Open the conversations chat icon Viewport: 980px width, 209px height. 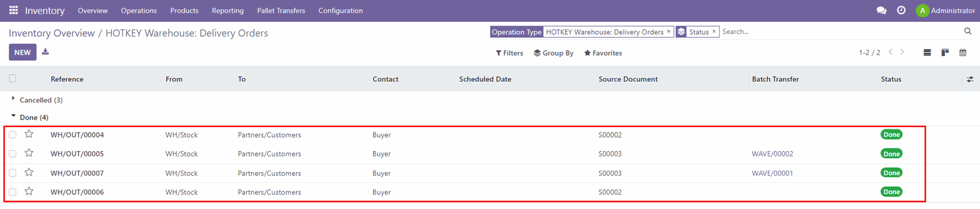[x=881, y=10]
